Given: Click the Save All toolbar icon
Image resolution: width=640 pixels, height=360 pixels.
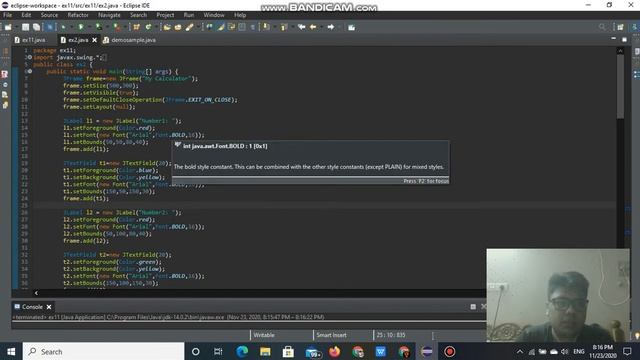Looking at the screenshot, I should [36, 27].
